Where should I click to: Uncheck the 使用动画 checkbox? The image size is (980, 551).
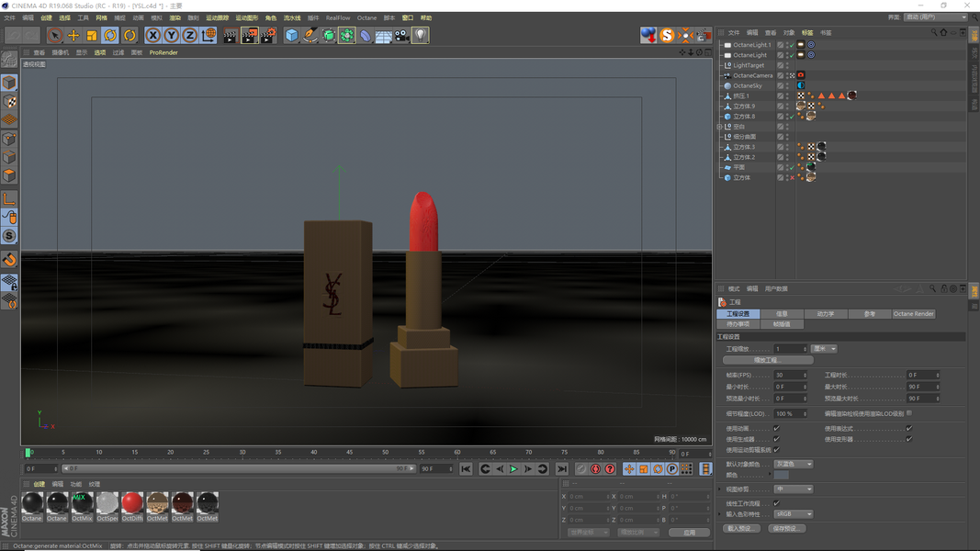point(776,429)
